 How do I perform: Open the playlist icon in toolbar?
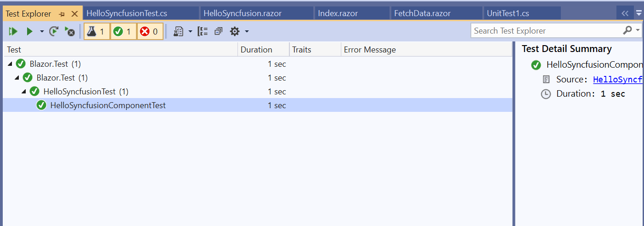(x=179, y=31)
